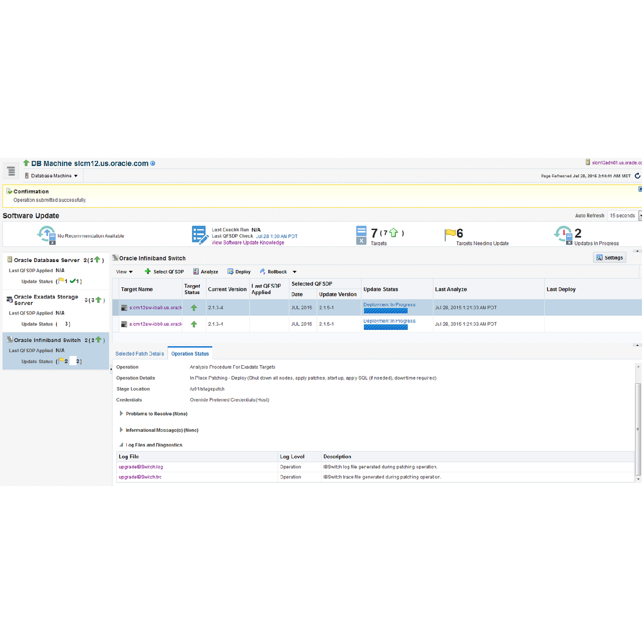Open the View menu
The width and height of the screenshot is (644, 644).
point(124,272)
